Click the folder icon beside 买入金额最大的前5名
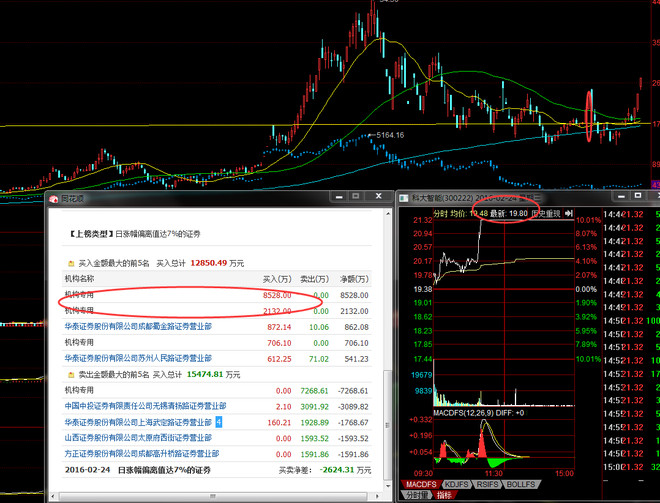Screen dimensions: 660x503 tap(71, 263)
